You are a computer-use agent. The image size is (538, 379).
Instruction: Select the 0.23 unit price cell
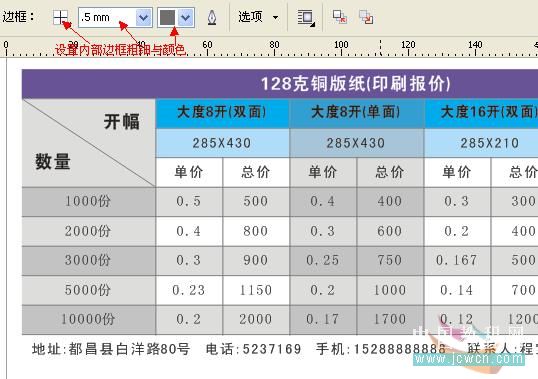click(x=189, y=290)
